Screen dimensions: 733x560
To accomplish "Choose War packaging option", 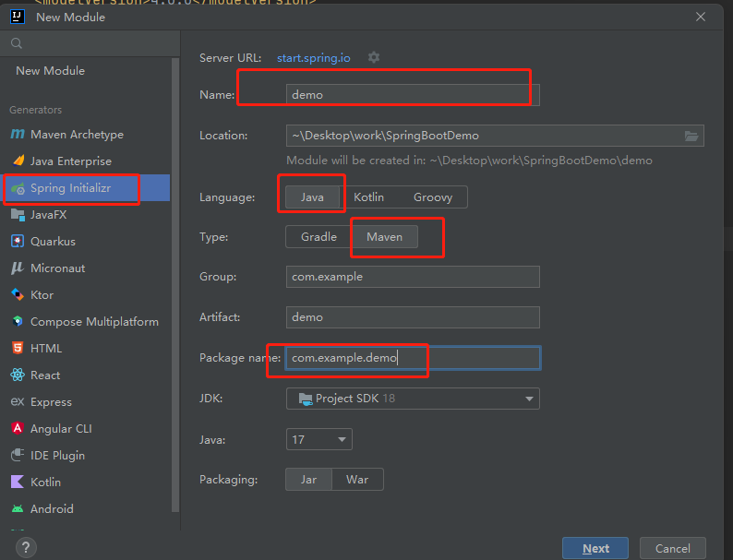I will click(x=357, y=480).
